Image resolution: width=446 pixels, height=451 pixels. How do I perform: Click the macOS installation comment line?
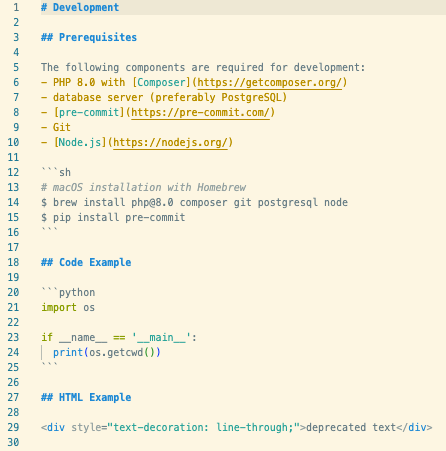pos(143,187)
